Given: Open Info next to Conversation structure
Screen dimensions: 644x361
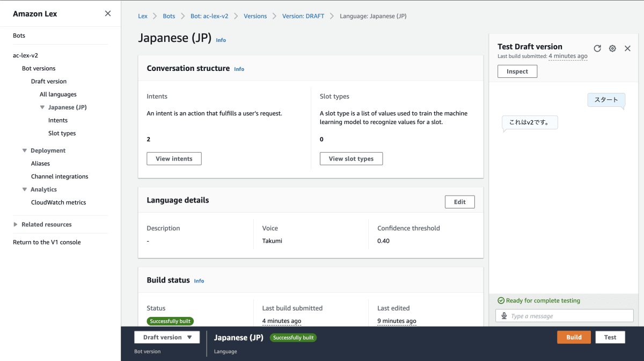Looking at the screenshot, I should coord(239,69).
